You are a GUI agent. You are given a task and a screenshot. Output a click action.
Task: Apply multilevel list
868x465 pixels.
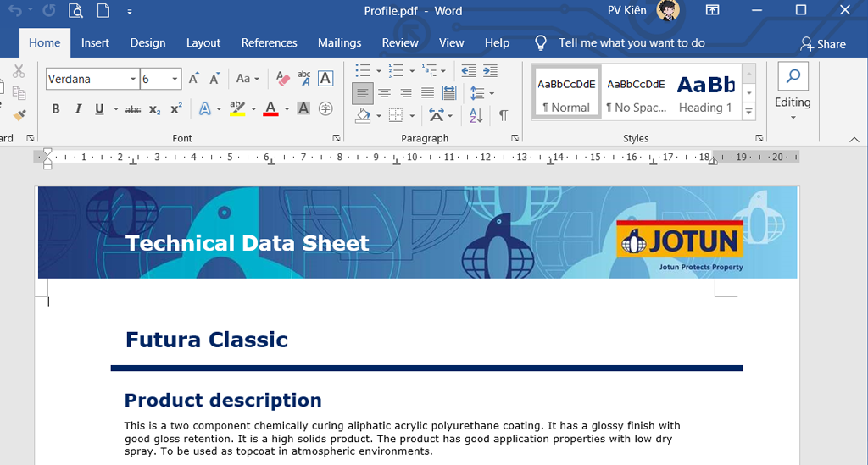[x=429, y=70]
